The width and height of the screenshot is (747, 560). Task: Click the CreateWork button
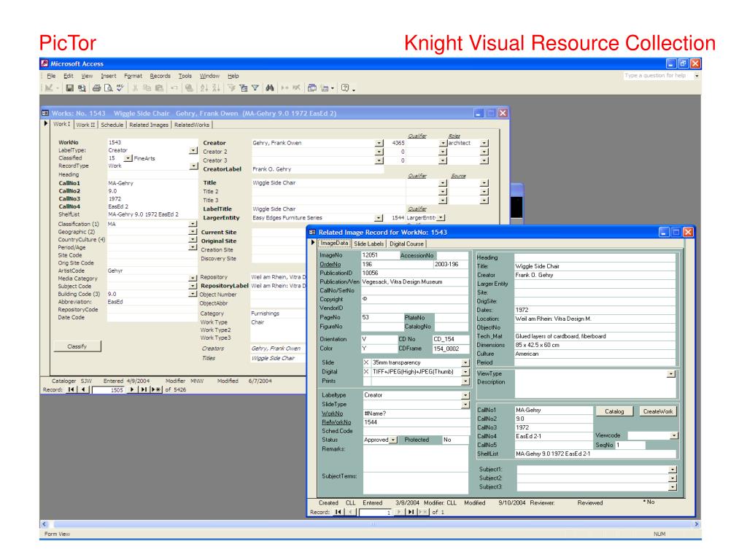(x=658, y=411)
